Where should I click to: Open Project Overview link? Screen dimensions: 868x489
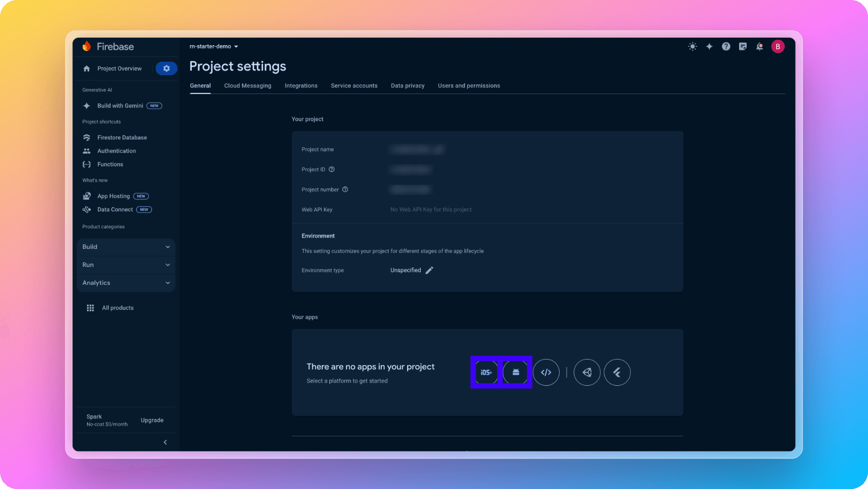tap(119, 69)
